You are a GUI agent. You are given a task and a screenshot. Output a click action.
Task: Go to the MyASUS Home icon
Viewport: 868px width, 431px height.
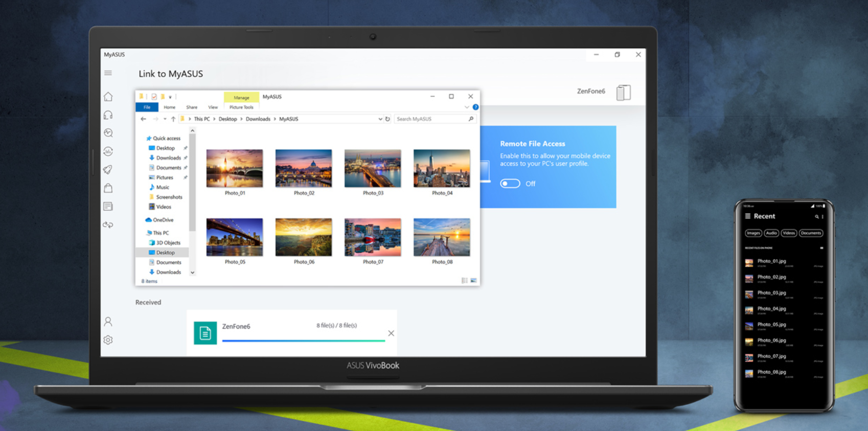(108, 97)
